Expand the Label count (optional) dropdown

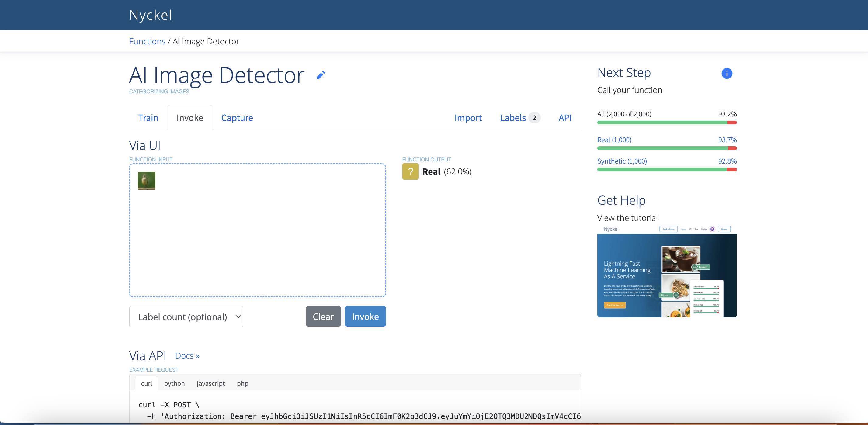click(186, 316)
